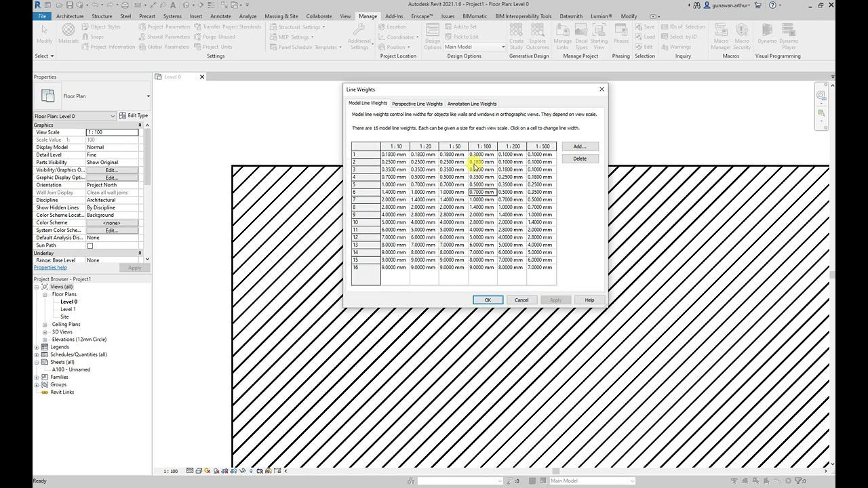Screen dimensions: 868x488
Task: Expand Schedules/Quantities node
Action: click(37, 354)
